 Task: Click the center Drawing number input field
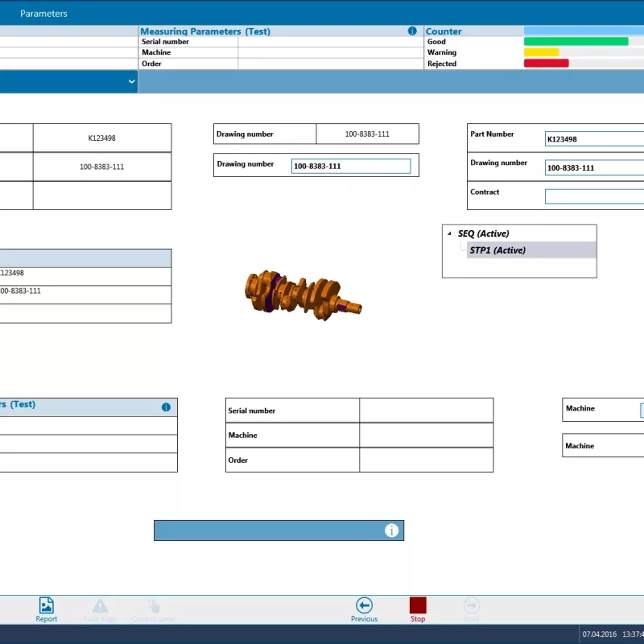(x=350, y=166)
